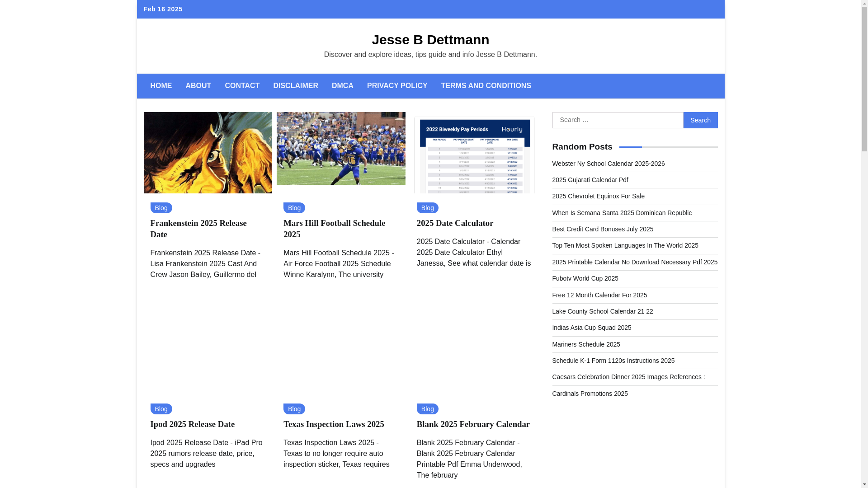
Task: Open Mars Hill Football Schedule 2025 article
Action: pos(335,229)
